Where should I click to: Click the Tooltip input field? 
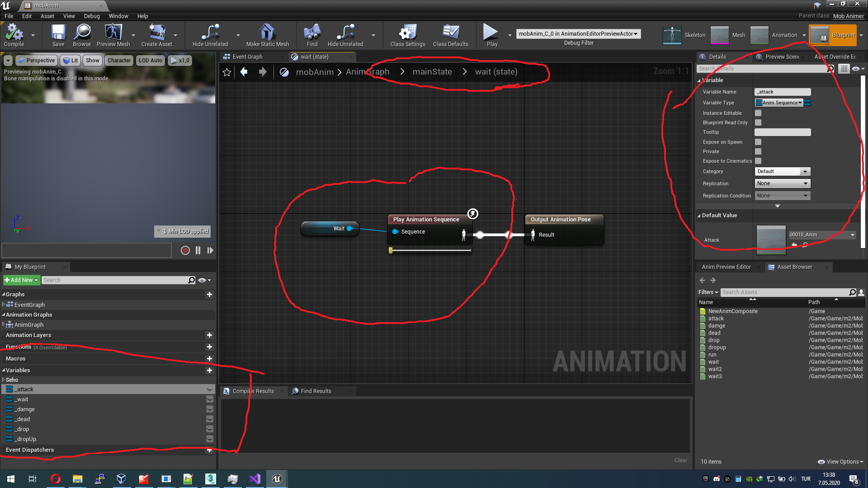pos(783,132)
